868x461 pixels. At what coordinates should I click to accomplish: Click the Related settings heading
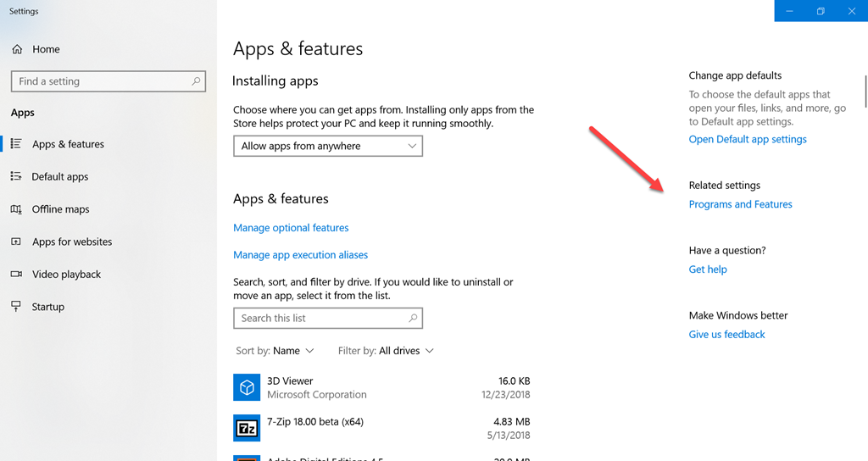[724, 186]
